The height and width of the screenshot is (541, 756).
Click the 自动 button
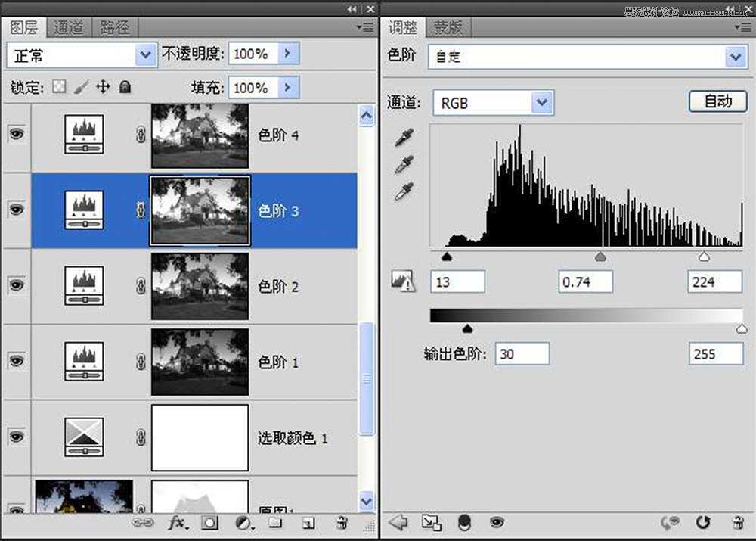coord(717,101)
